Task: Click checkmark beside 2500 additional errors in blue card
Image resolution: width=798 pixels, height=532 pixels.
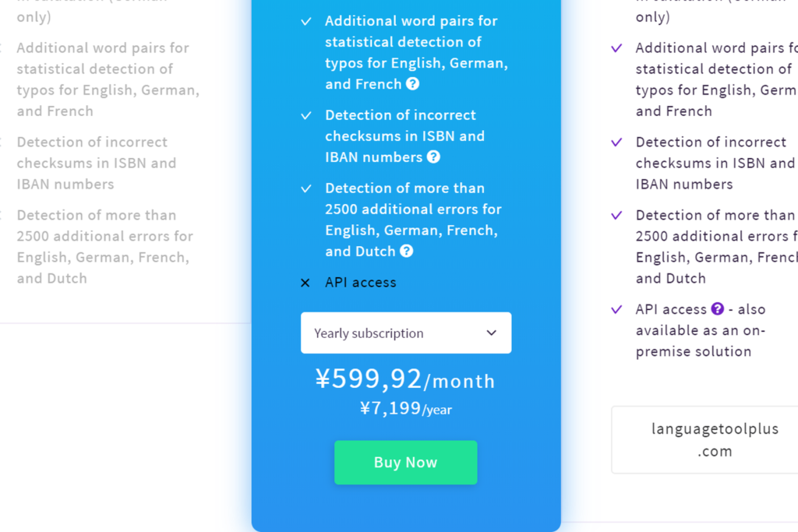Action: click(305, 188)
